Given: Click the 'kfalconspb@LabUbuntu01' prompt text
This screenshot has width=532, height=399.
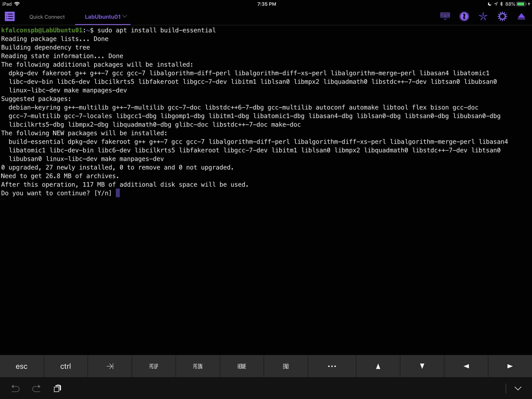Looking at the screenshot, I should pyautogui.click(x=42, y=30).
